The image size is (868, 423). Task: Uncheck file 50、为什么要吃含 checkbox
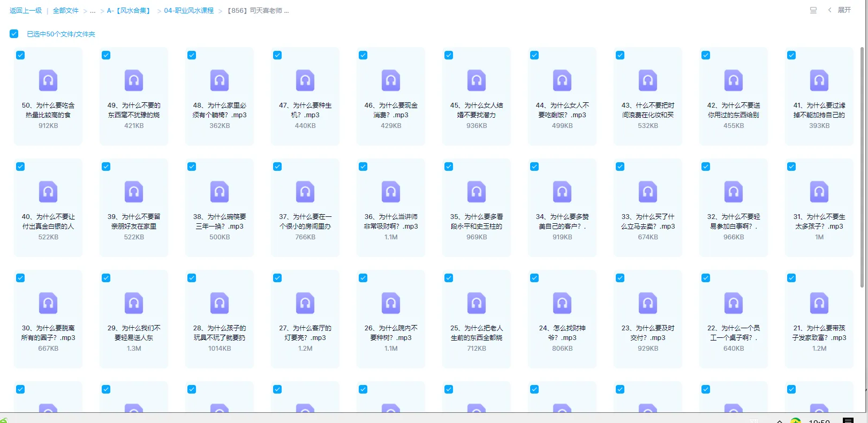(x=20, y=55)
